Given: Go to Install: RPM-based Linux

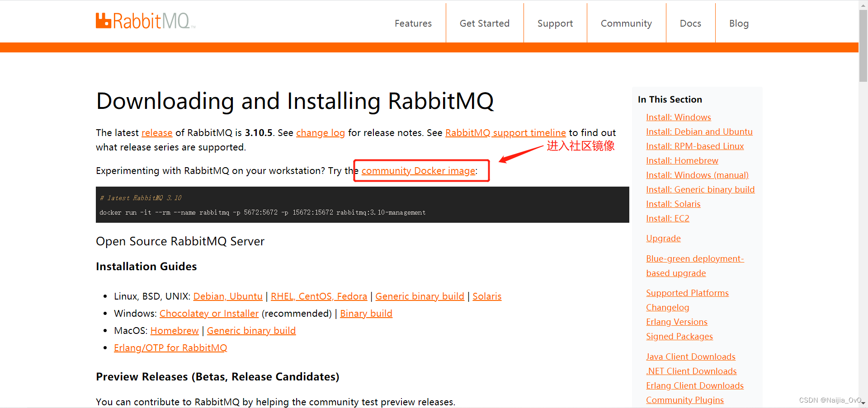Looking at the screenshot, I should [x=695, y=146].
